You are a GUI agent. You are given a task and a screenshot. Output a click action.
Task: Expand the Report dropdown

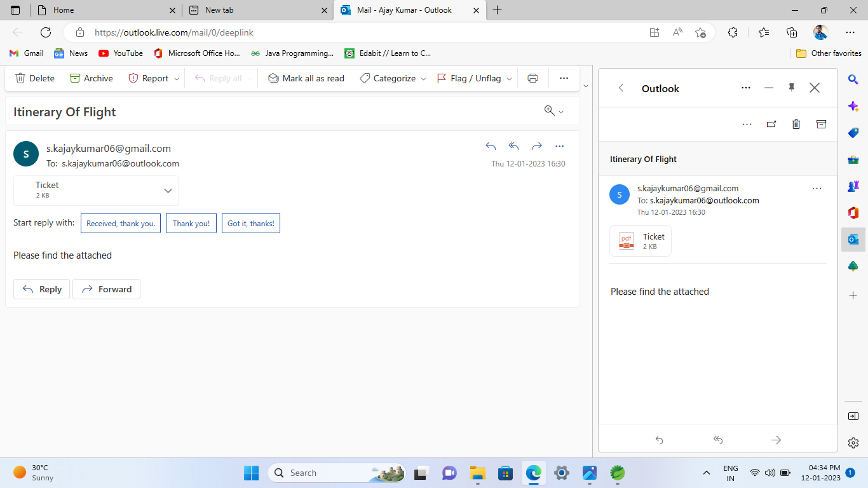[x=175, y=78]
